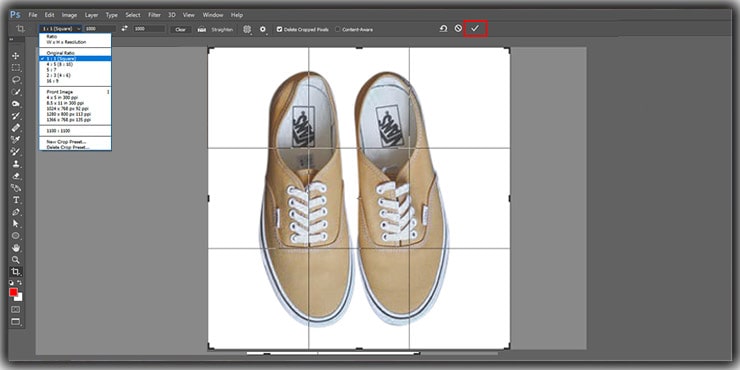Screen dimensions: 740x370
Task: Select the Lasso tool
Action: click(16, 80)
